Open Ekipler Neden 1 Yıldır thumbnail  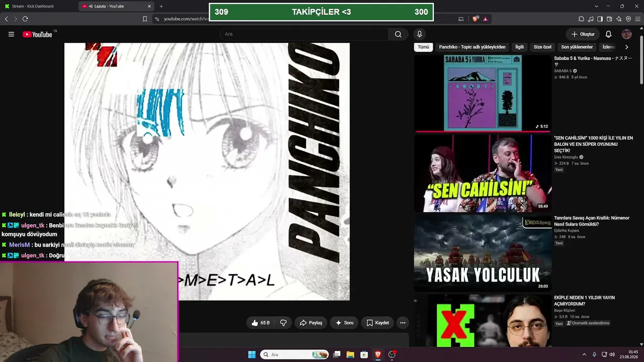(483, 321)
